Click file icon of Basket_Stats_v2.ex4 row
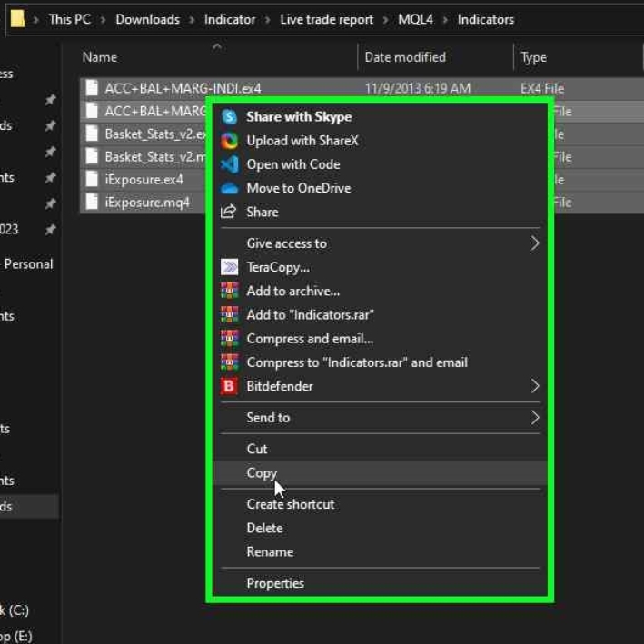This screenshot has height=644, width=644. 92,134
